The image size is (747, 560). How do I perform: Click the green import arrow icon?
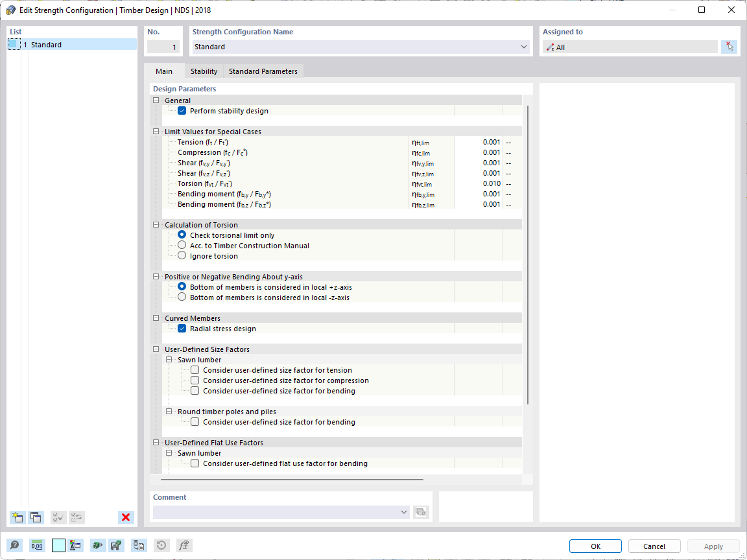point(98,546)
